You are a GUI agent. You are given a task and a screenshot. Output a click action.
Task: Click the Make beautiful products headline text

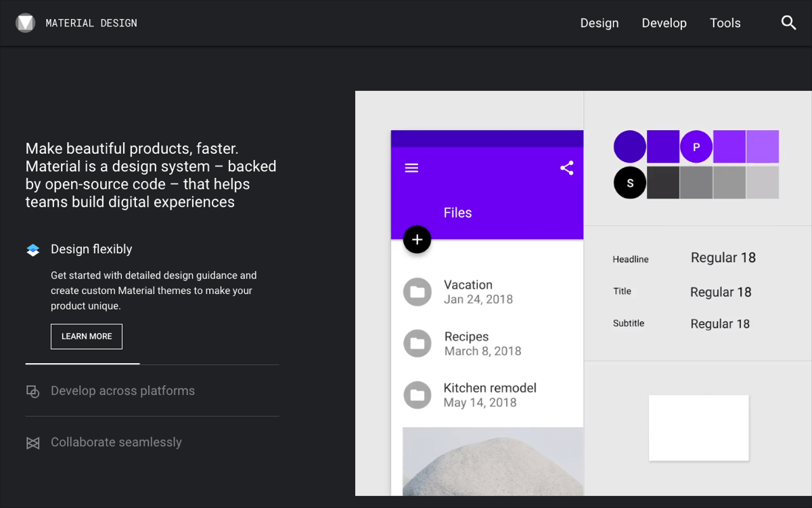point(151,175)
